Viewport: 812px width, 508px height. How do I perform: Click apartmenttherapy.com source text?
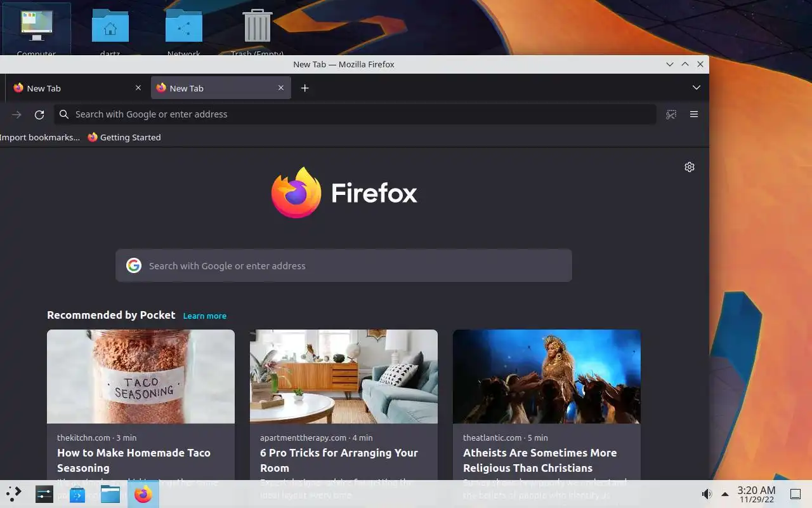click(x=303, y=438)
